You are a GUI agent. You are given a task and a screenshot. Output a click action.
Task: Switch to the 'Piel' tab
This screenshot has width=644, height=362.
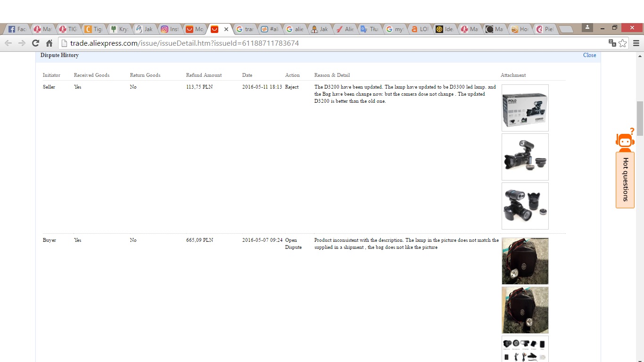[x=545, y=29]
